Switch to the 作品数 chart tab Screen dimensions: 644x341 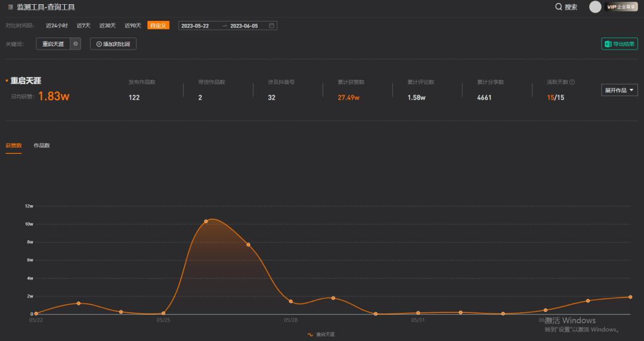42,145
